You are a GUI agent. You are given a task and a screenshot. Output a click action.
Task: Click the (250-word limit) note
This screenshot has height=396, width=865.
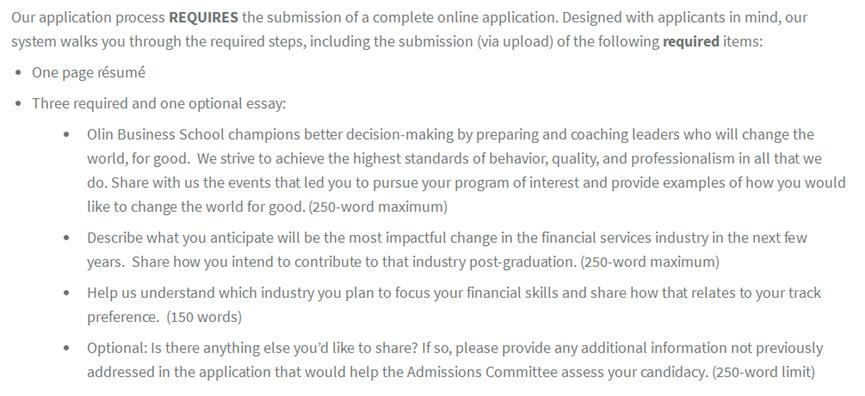point(763,372)
